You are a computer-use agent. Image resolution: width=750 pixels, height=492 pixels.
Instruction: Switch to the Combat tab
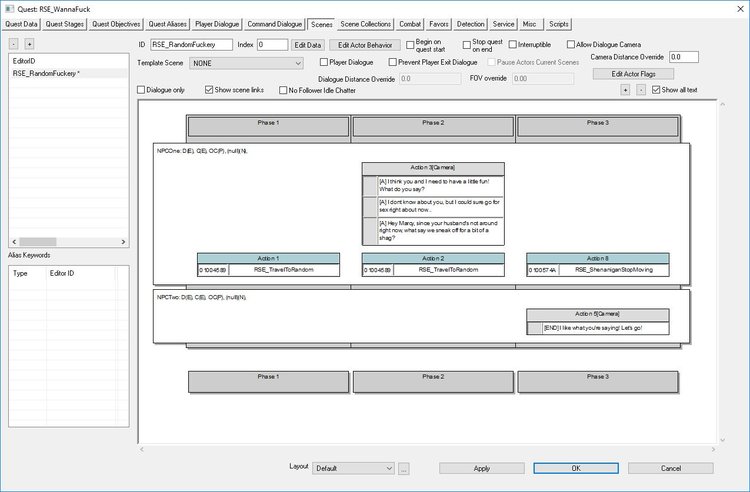point(410,24)
